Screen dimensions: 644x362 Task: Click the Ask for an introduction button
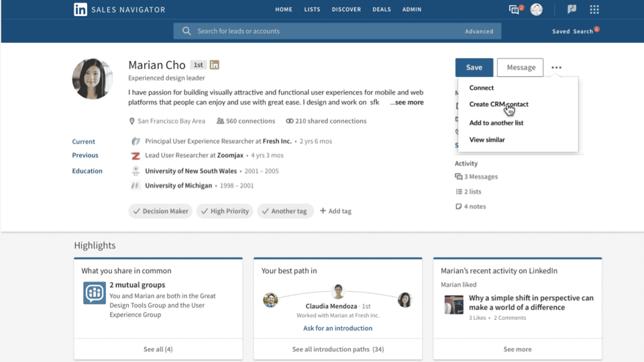(337, 328)
